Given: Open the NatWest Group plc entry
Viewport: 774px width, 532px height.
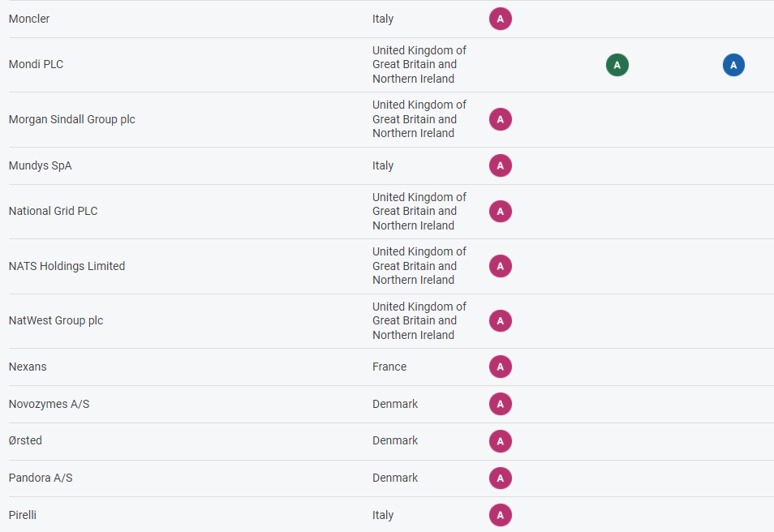Looking at the screenshot, I should 56,320.
